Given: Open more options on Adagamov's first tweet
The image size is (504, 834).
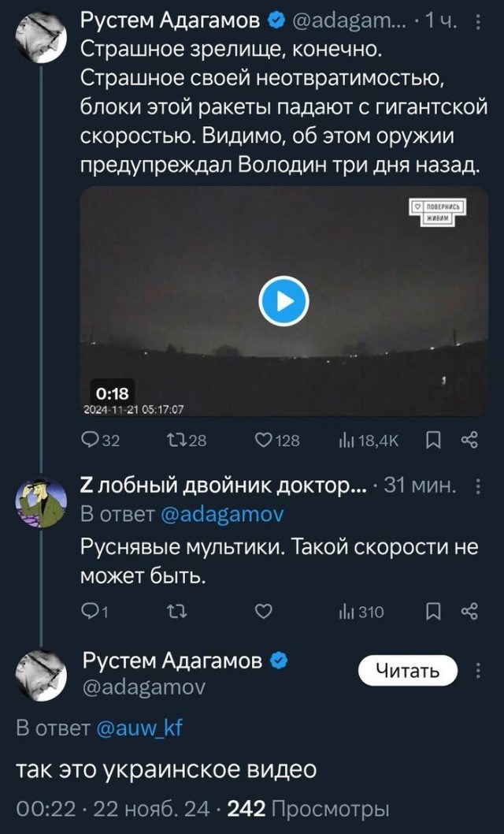Looking at the screenshot, I should pyautogui.click(x=477, y=21).
